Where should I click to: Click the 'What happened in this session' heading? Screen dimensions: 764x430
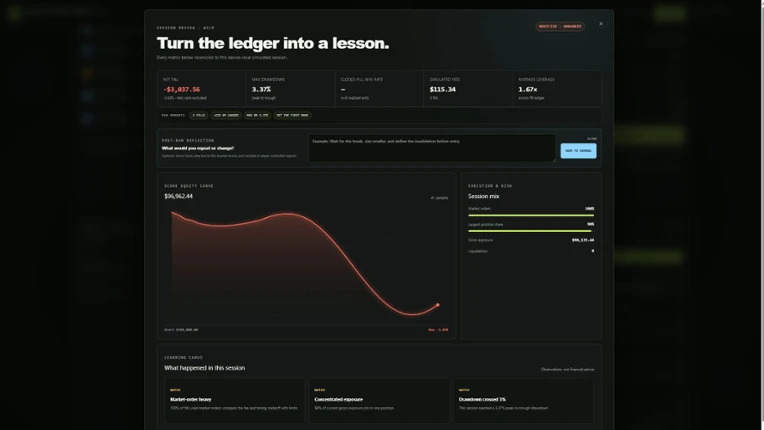(x=205, y=368)
